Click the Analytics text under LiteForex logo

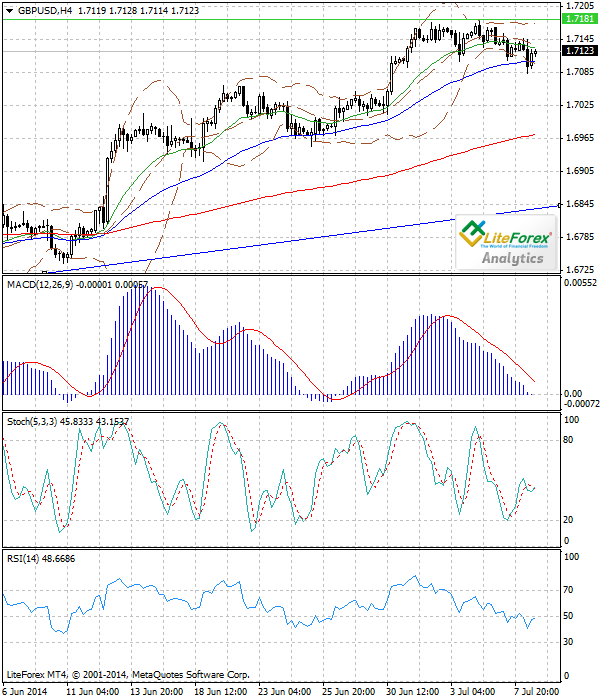[x=513, y=258]
